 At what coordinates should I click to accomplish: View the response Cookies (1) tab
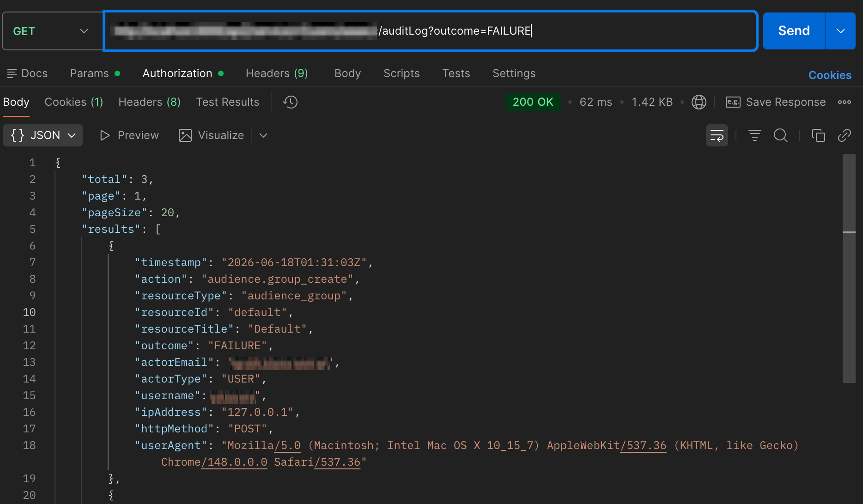74,102
